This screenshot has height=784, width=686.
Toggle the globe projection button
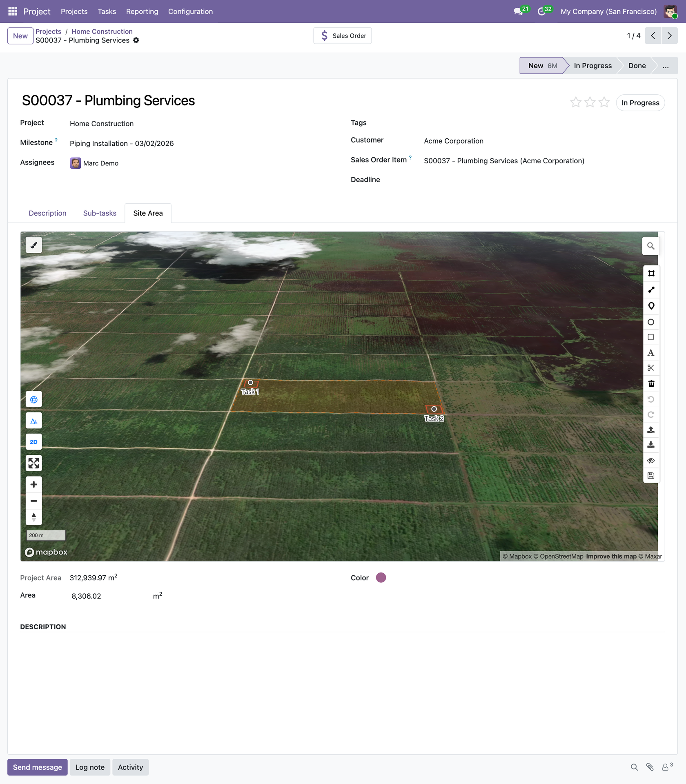click(34, 399)
